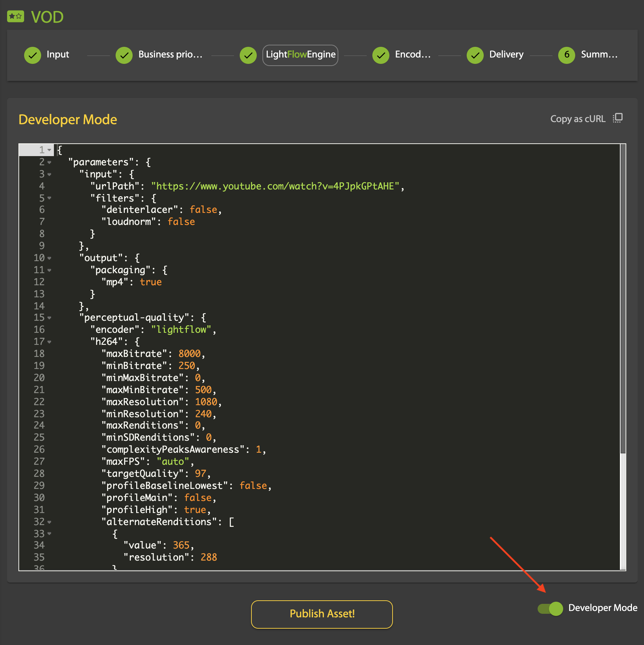Click the Encoding step checkmark icon

(381, 55)
